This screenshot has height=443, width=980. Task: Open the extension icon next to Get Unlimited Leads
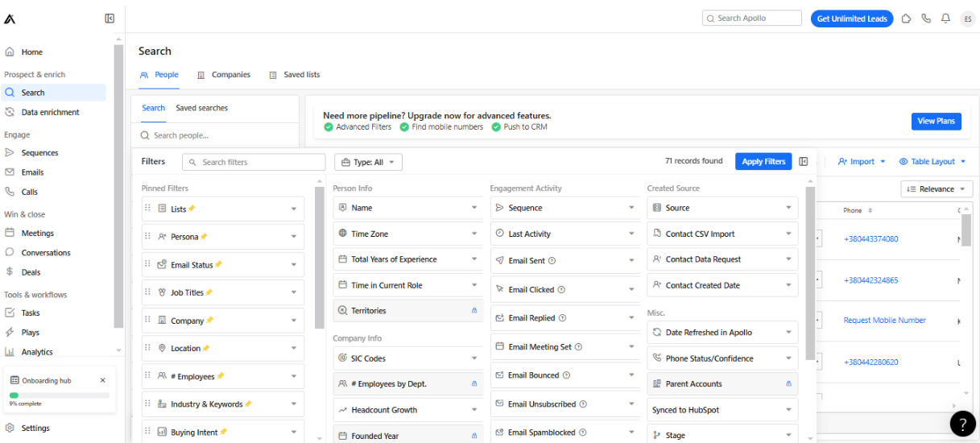[x=906, y=19]
